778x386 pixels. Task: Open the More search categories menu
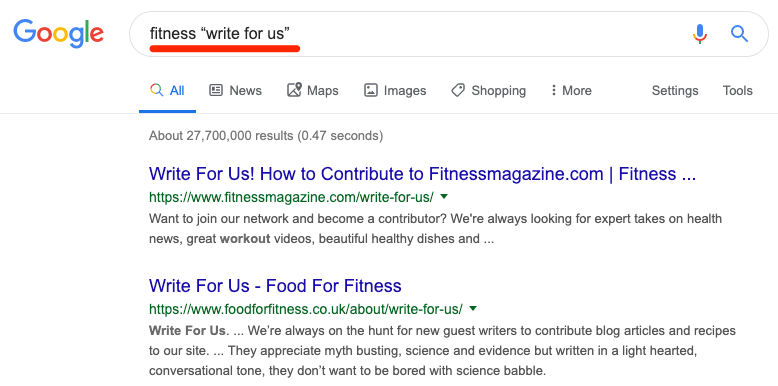tap(571, 90)
